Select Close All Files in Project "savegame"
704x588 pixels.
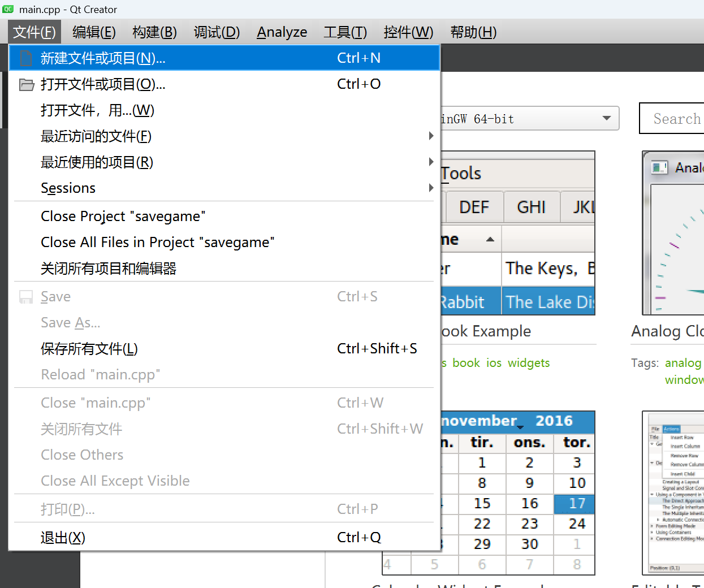click(x=224, y=242)
